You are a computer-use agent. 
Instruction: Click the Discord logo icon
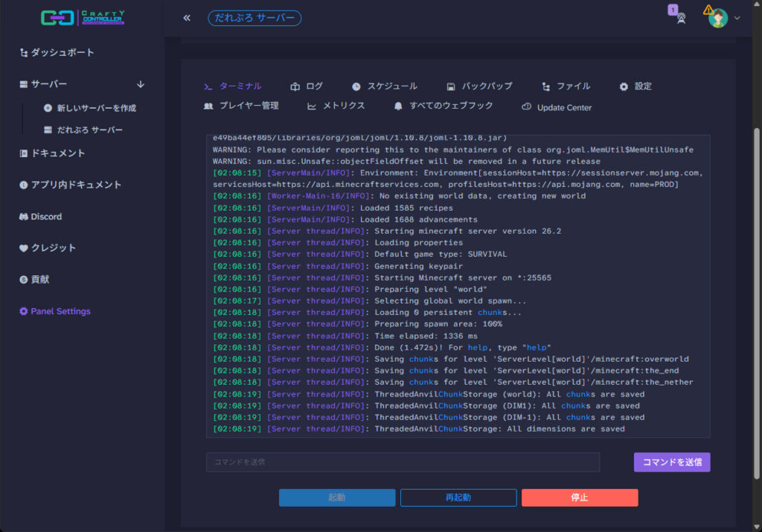(x=23, y=217)
